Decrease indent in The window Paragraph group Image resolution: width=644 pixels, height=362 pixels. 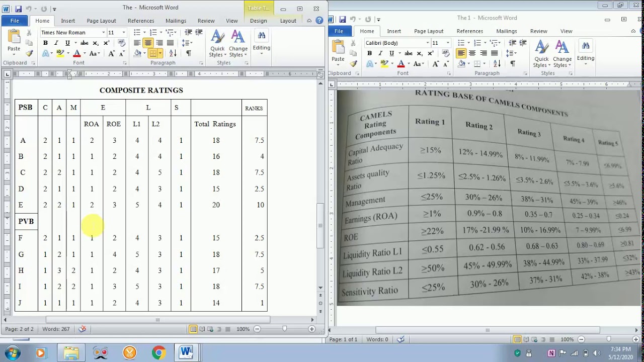188,33
